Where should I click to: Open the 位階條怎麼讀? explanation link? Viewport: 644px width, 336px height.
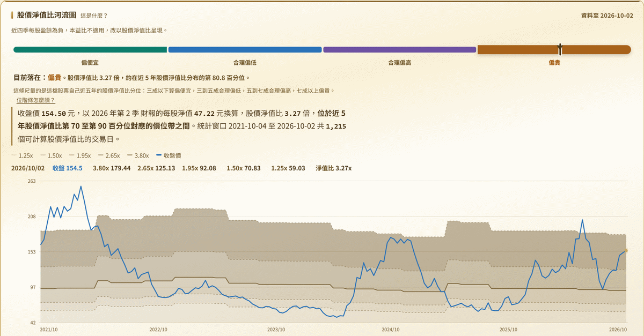[36, 100]
